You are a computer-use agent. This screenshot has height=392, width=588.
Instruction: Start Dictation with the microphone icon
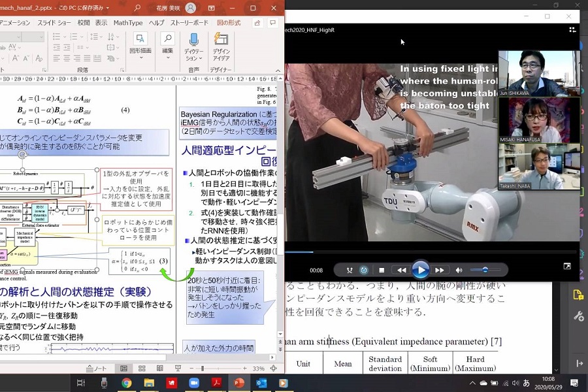(x=194, y=39)
